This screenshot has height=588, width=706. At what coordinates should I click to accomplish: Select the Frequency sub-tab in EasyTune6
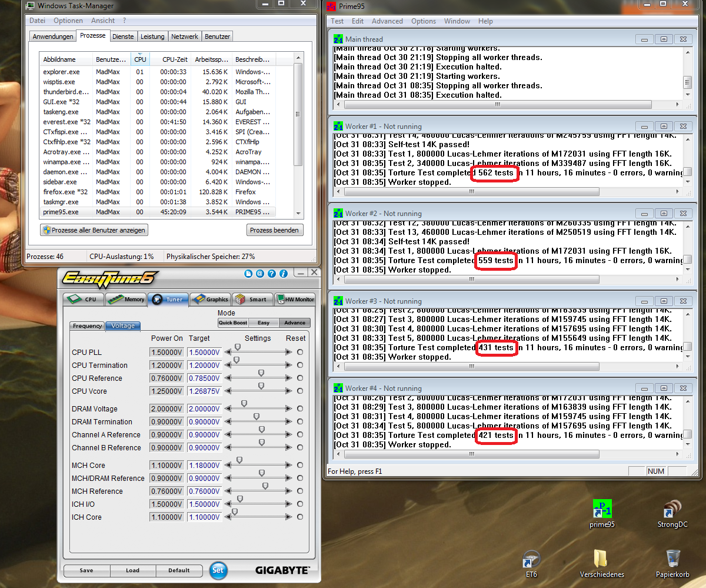click(x=87, y=325)
